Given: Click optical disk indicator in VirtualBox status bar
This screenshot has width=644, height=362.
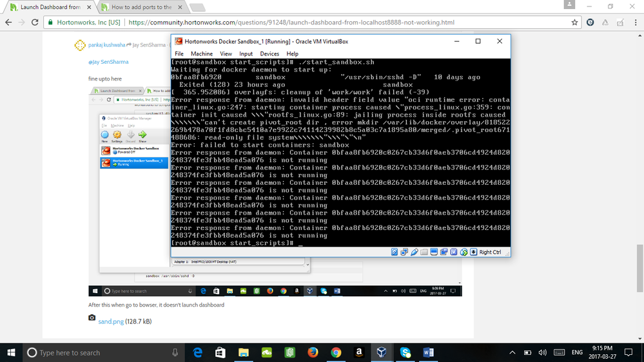Looking at the screenshot, I should click(395, 252).
